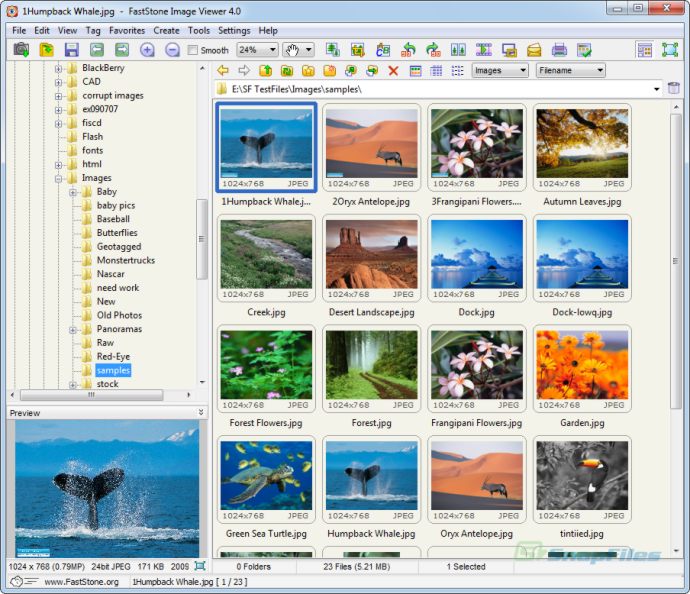Click the Save As floppy disk icon
This screenshot has height=594, width=690.
[71, 50]
